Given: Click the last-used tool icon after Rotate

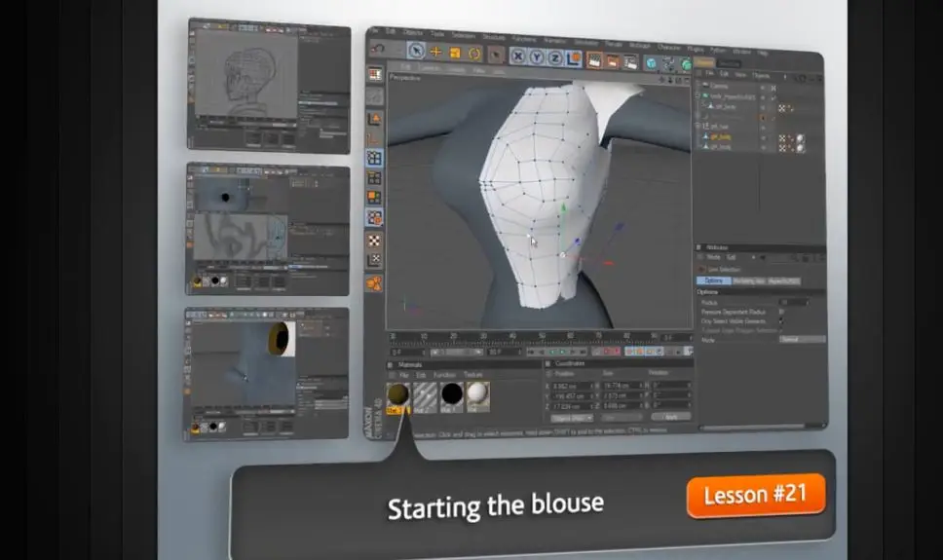Looking at the screenshot, I should click(495, 56).
